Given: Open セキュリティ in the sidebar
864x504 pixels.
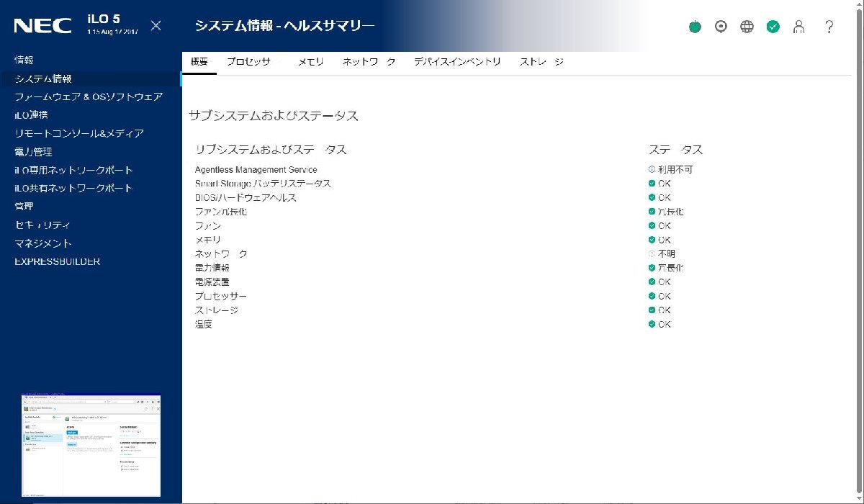Looking at the screenshot, I should [42, 225].
